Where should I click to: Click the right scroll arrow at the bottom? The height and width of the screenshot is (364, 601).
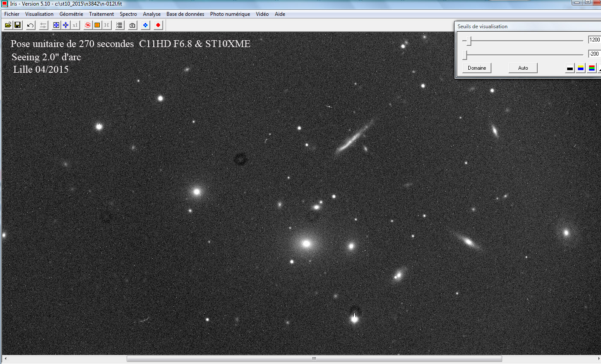[x=598, y=358]
